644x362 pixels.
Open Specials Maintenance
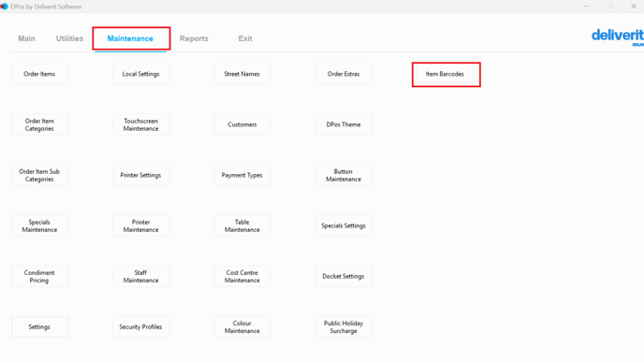coord(39,225)
